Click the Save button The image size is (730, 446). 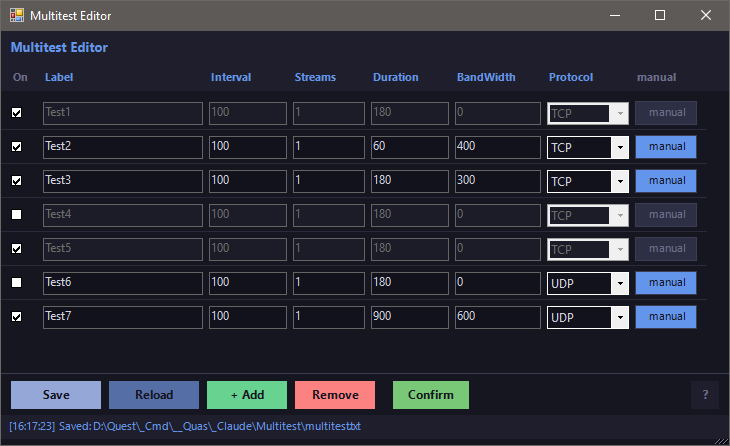click(56, 395)
